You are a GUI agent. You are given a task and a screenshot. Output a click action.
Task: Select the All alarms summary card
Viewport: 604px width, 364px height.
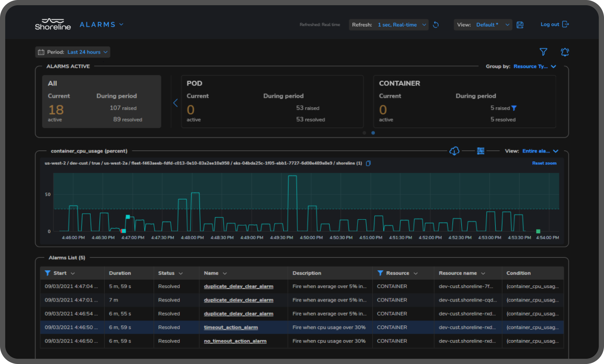point(102,102)
